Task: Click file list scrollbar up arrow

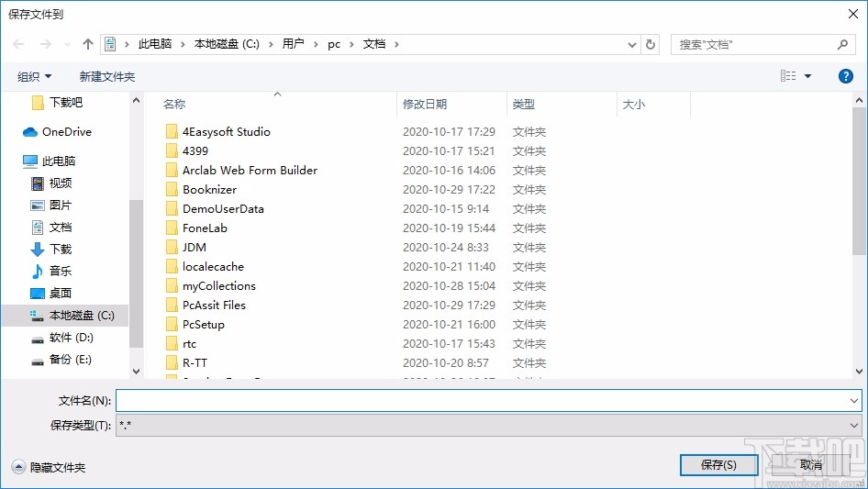Action: click(x=859, y=100)
